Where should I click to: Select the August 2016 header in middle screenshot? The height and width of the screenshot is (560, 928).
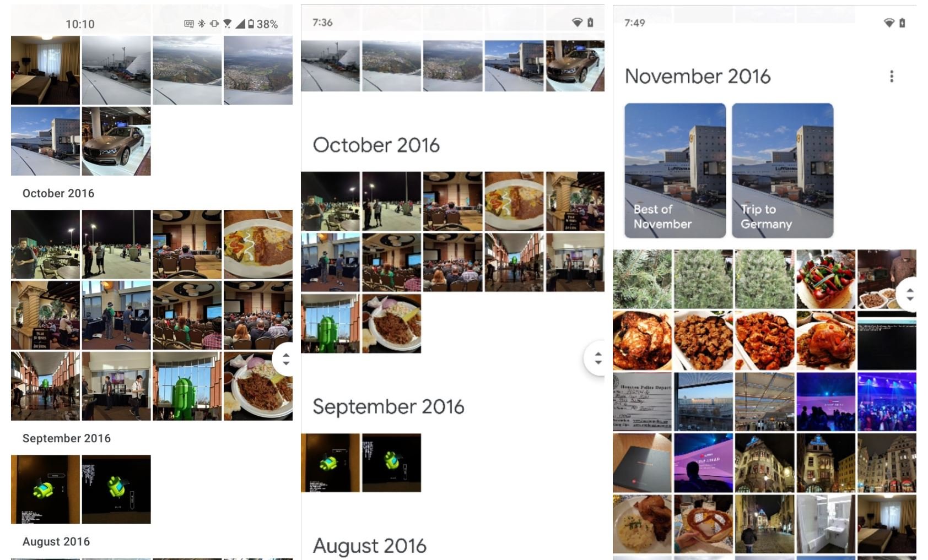(x=370, y=546)
